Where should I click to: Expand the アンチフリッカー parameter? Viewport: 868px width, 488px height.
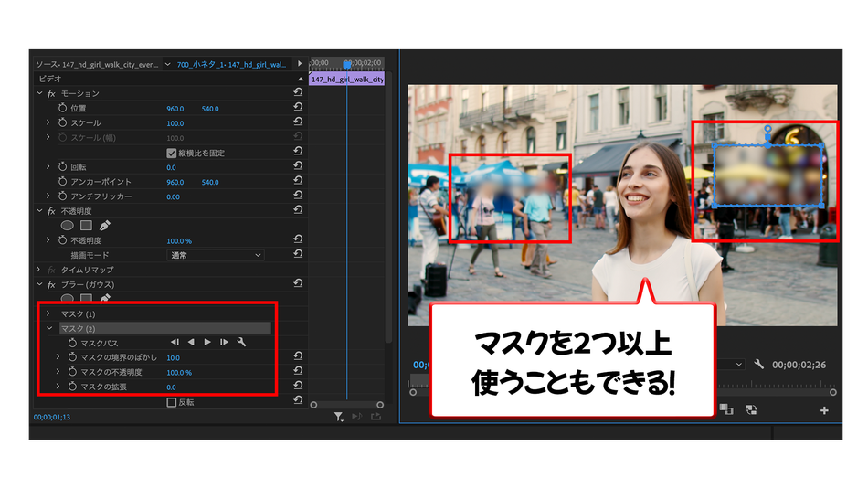pos(48,196)
